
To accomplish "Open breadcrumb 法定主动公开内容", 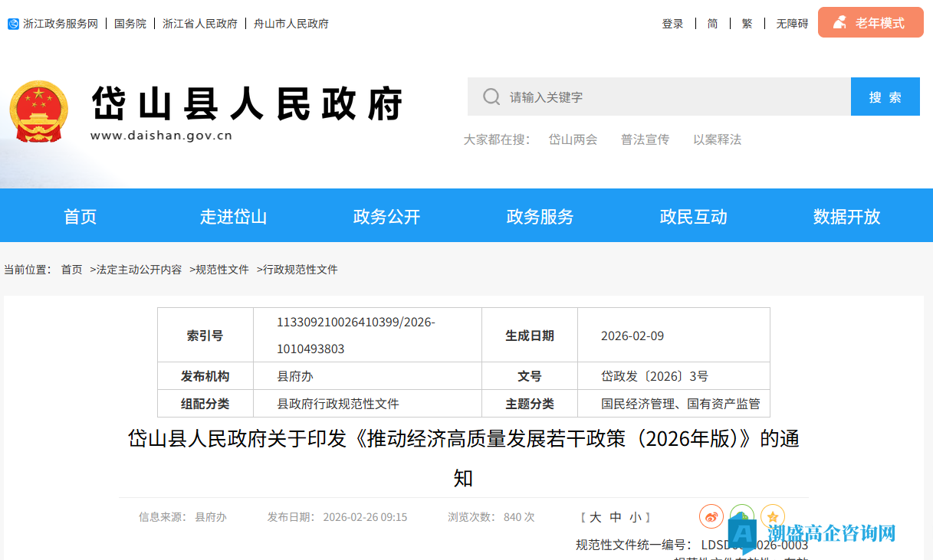I will click(139, 270).
